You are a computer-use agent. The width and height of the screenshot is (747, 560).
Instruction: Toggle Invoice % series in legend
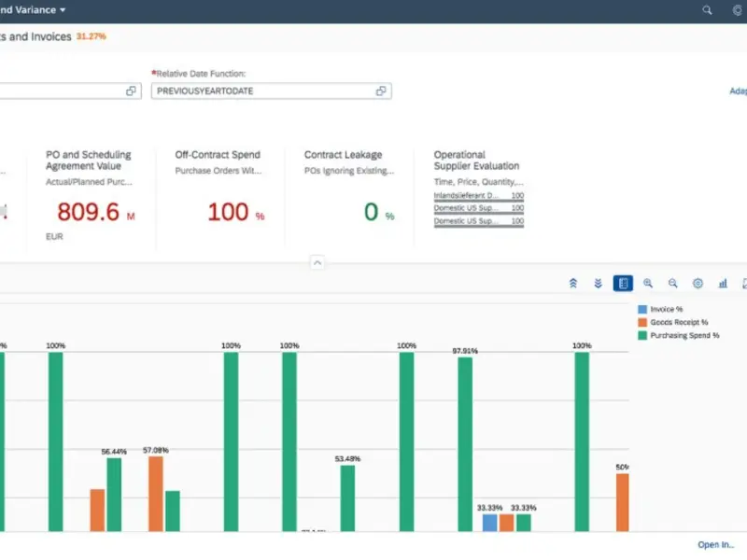[x=666, y=309]
